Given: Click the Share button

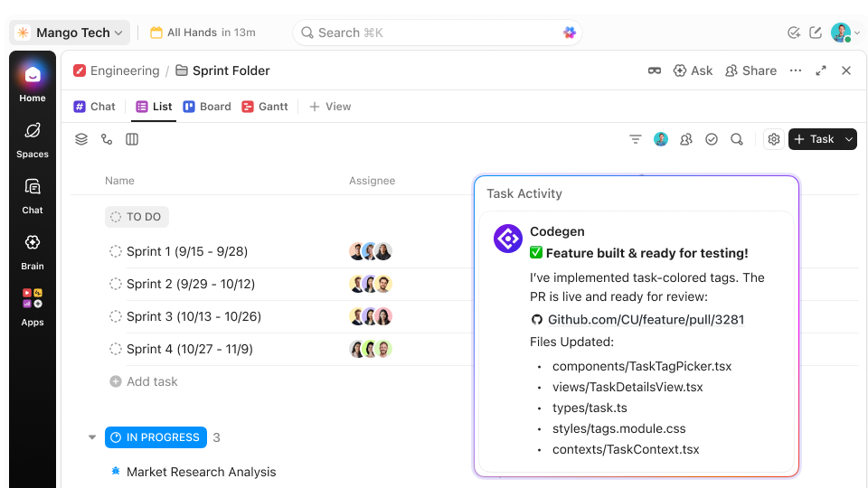Looking at the screenshot, I should click(750, 70).
